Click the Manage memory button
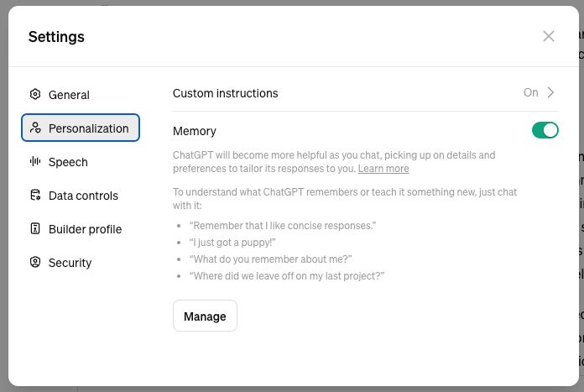 (x=205, y=316)
